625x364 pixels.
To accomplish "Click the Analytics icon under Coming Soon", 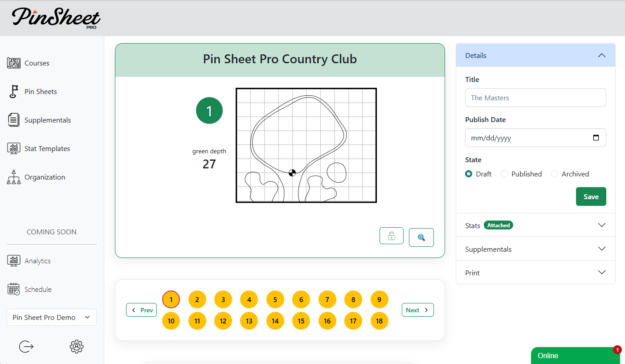I will click(14, 261).
